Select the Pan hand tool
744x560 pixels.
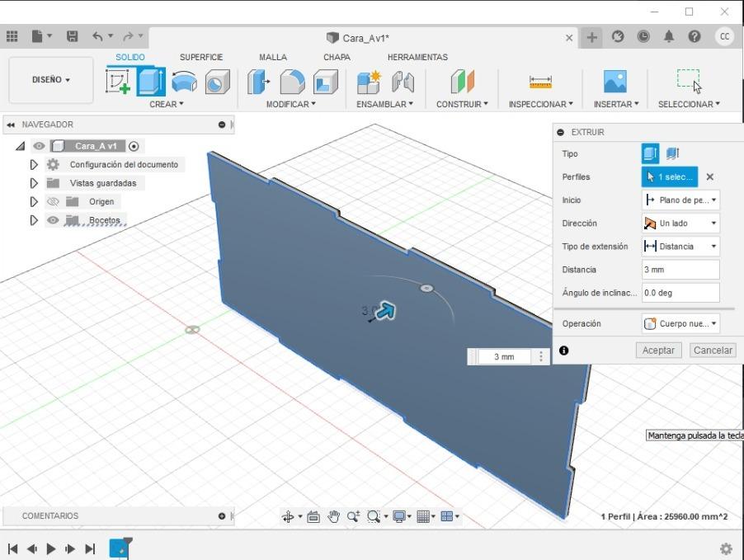(x=333, y=516)
